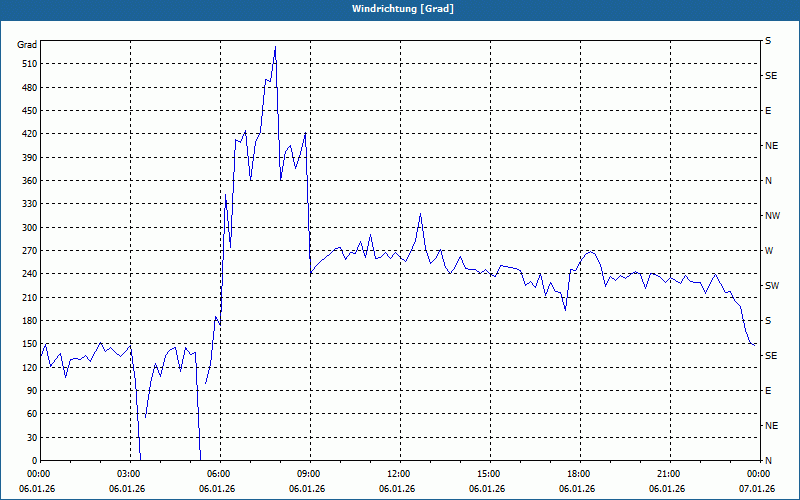Select the '18:00' time label
800x500 pixels.
581,474
